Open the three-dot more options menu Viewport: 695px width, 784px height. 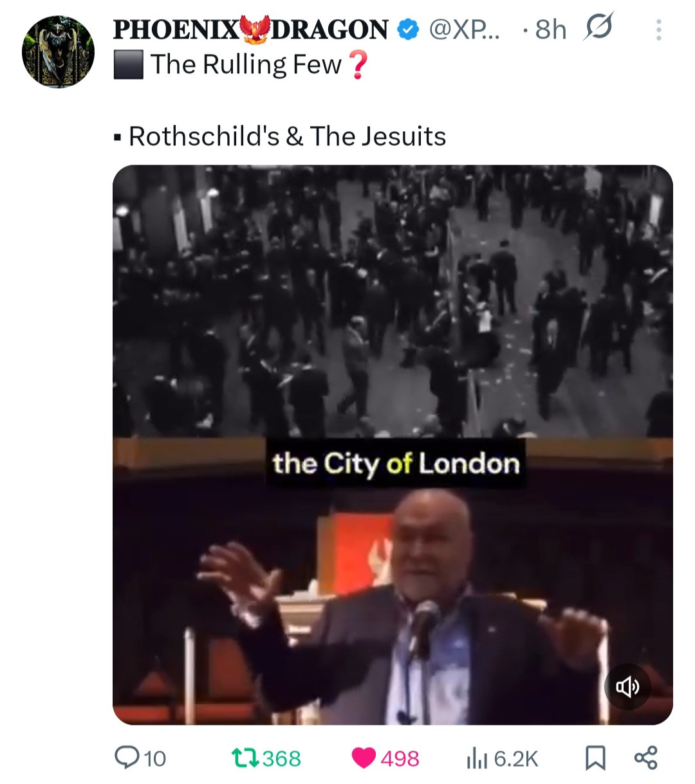pos(658,30)
